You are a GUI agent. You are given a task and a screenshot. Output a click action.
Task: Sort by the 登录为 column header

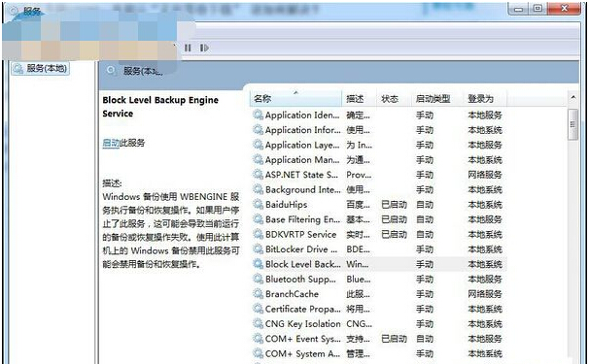485,99
